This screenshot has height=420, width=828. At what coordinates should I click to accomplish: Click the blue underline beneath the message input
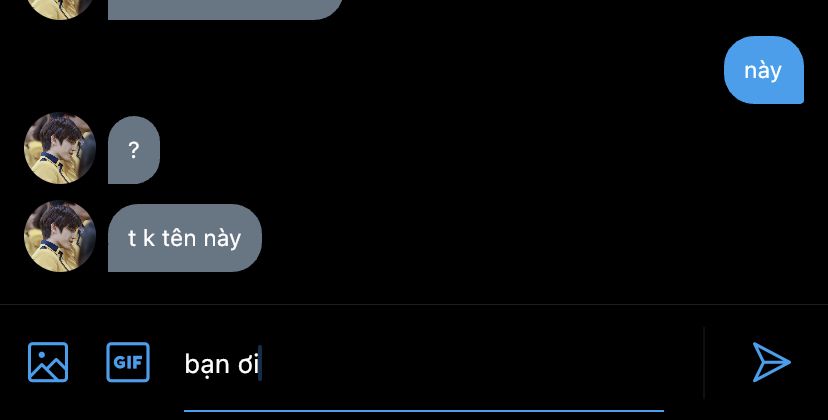pyautogui.click(x=424, y=410)
